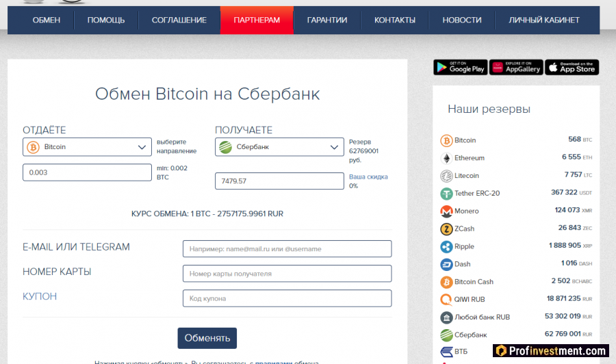This screenshot has height=364, width=616.
Task: Click the 6 555 ETH reserve value
Action: coord(577,157)
